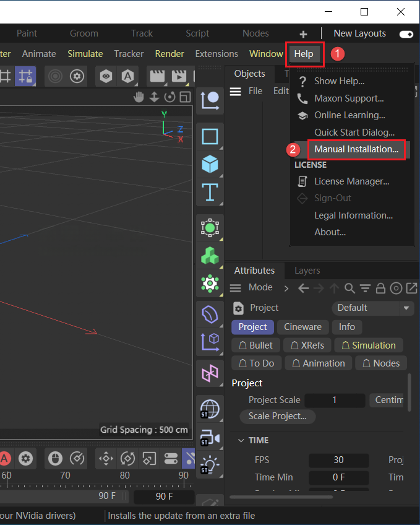Screen dimensions: 420x525
Task: Select the Cineware attributes tab
Action: (302, 327)
